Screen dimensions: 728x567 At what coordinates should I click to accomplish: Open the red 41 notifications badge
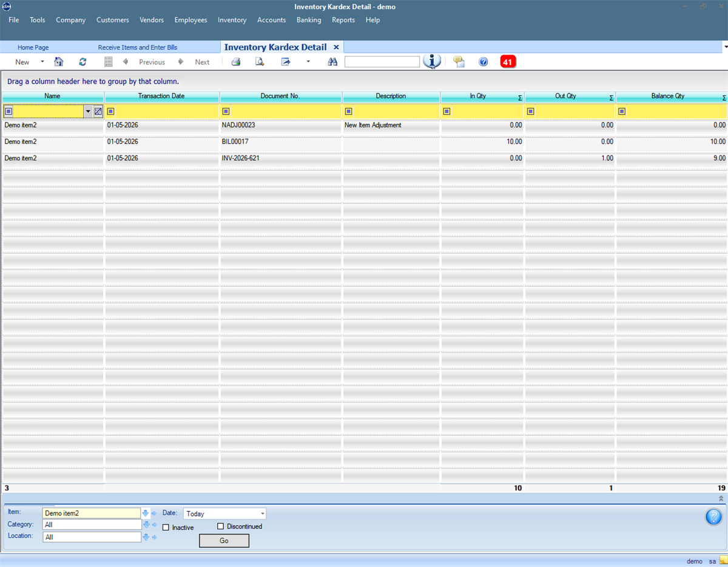(508, 62)
